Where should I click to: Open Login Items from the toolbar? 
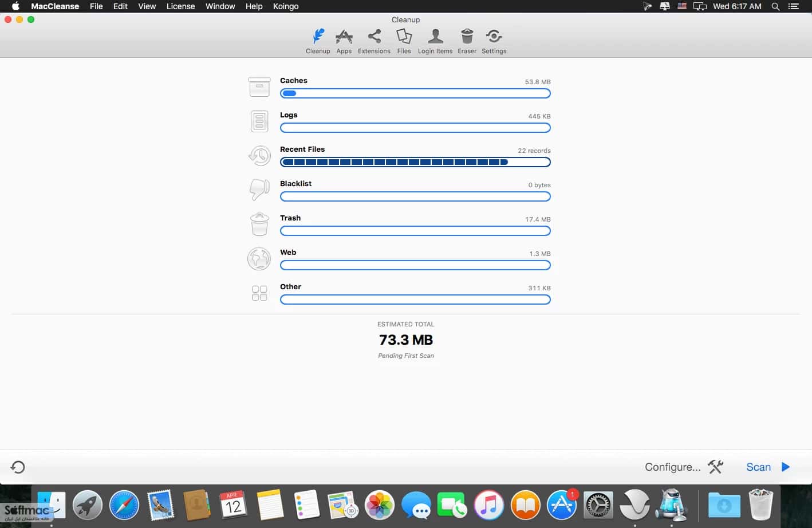(x=435, y=41)
